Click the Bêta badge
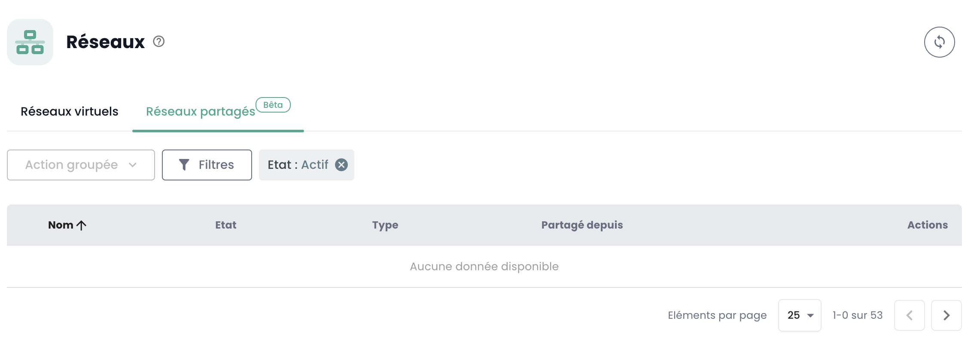 coord(273,105)
